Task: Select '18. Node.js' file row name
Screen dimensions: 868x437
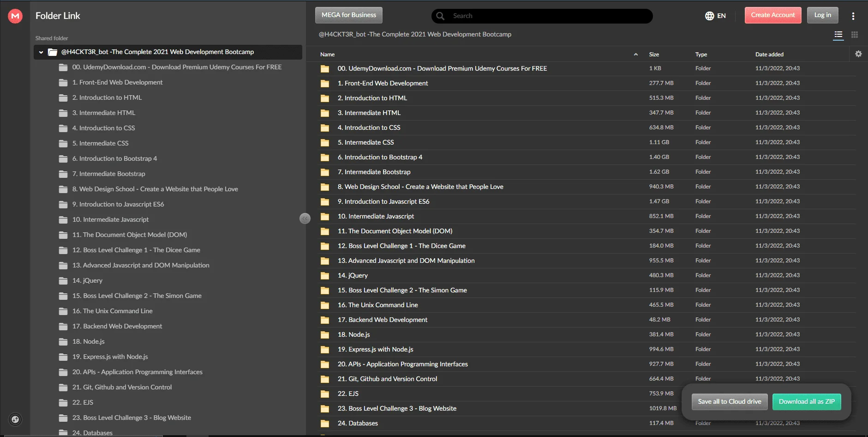Action: 353,335
